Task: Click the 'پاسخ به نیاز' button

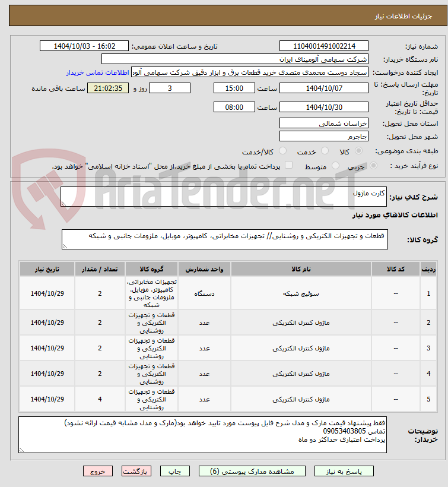Action: [344, 471]
